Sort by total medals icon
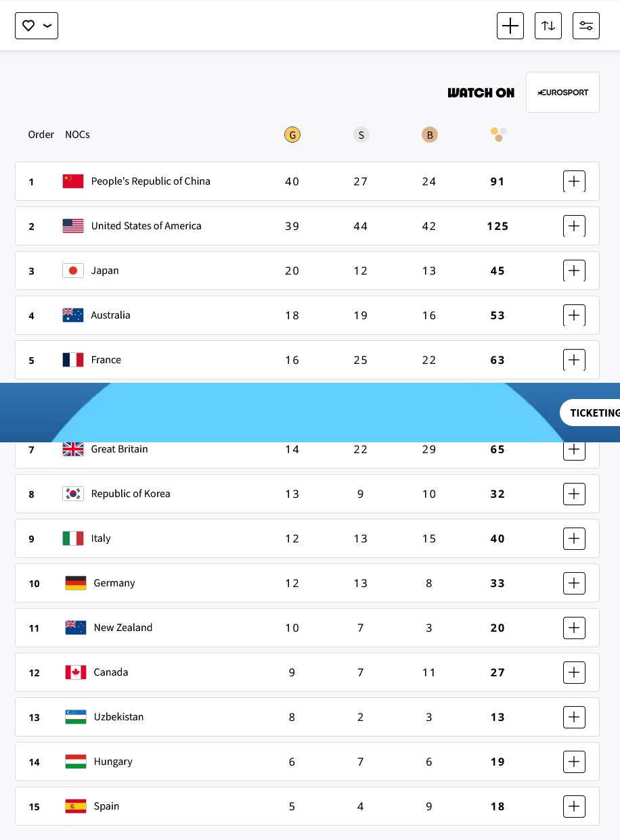This screenshot has height=840, width=620. tap(499, 134)
